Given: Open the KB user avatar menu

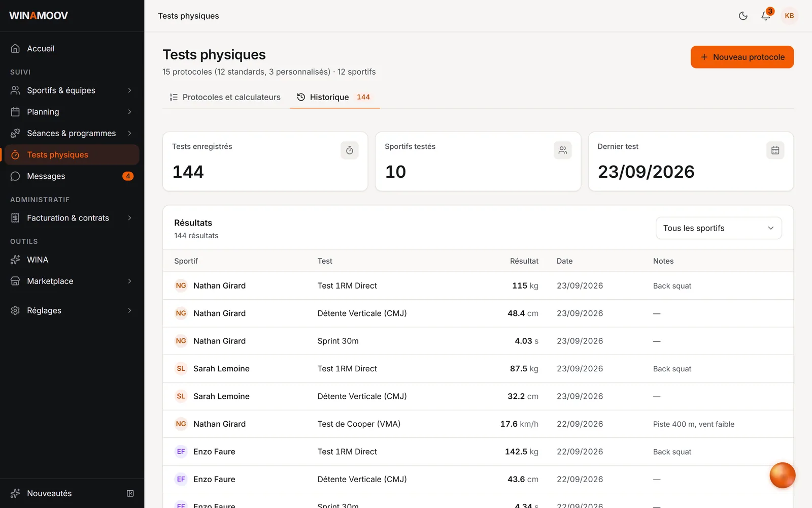Looking at the screenshot, I should point(789,16).
